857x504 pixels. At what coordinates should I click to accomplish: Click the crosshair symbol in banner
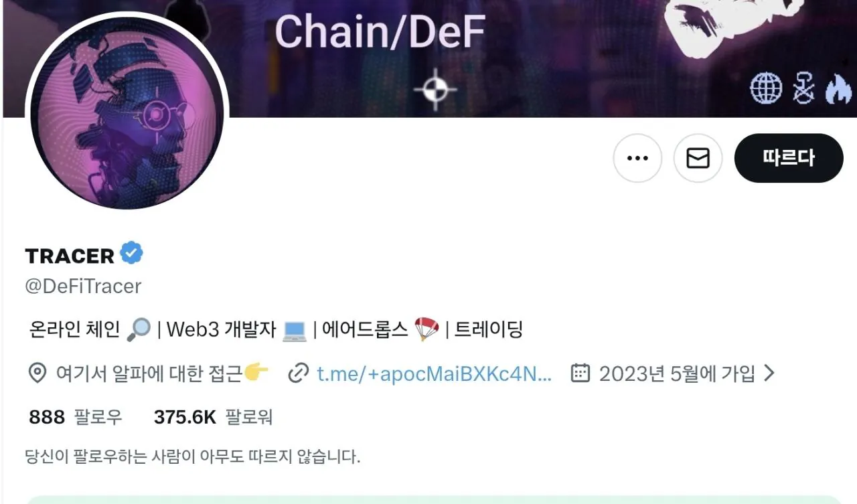click(435, 90)
